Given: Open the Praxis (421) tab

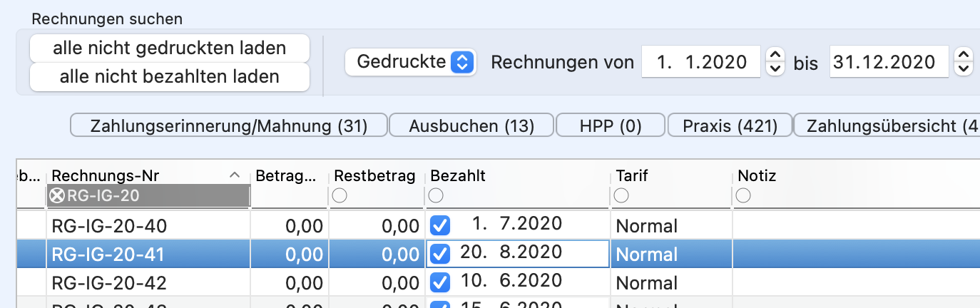Looking at the screenshot, I should coord(730,126).
